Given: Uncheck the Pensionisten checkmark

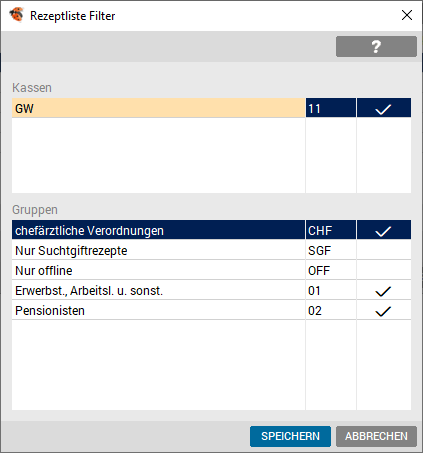Looking at the screenshot, I should click(x=383, y=310).
